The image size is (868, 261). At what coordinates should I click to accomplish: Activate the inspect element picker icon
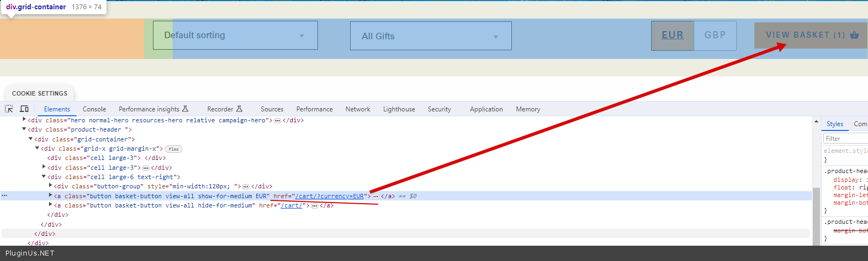point(9,109)
